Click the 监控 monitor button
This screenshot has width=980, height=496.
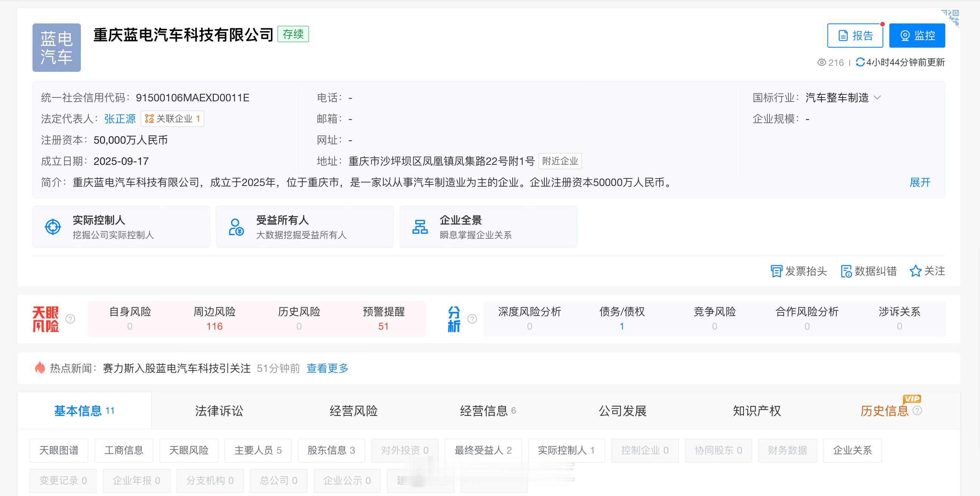coord(917,36)
